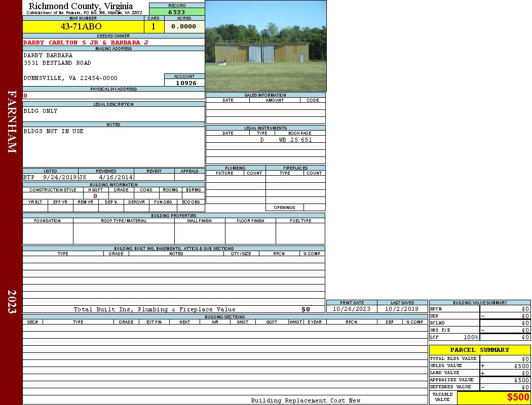Click the physical 911 address field
532x405 pixels.
click(113, 95)
